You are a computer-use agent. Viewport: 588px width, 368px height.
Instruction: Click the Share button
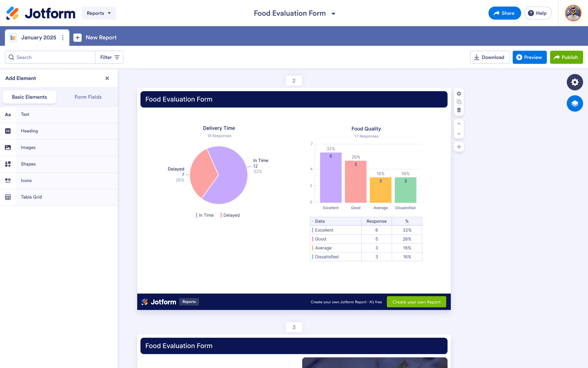coord(504,13)
